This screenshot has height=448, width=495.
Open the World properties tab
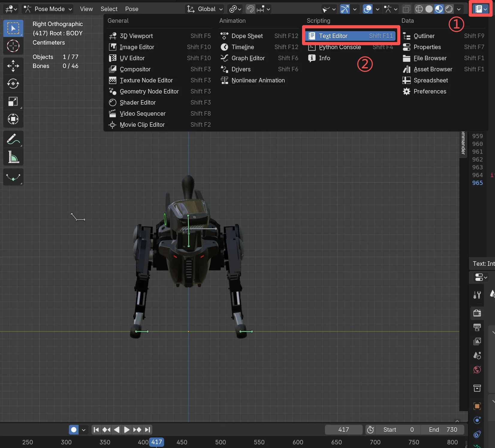[x=477, y=369]
